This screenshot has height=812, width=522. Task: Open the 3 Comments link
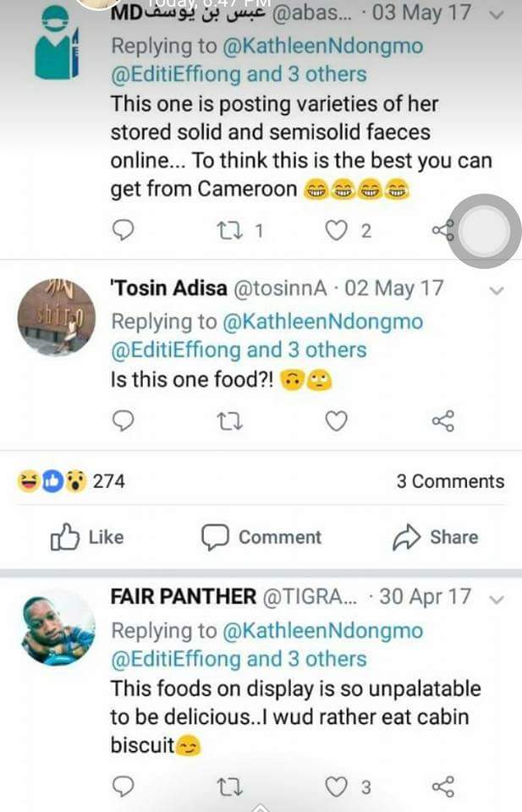[450, 481]
